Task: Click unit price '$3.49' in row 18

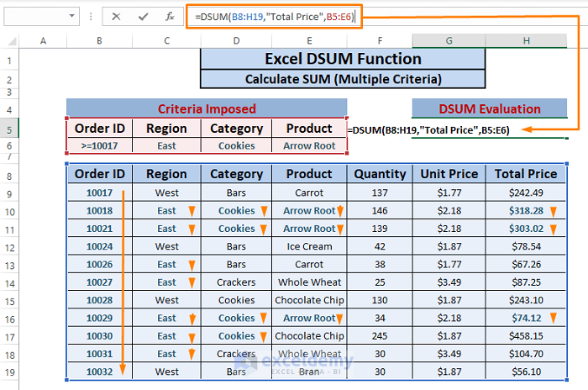Action: (x=449, y=354)
